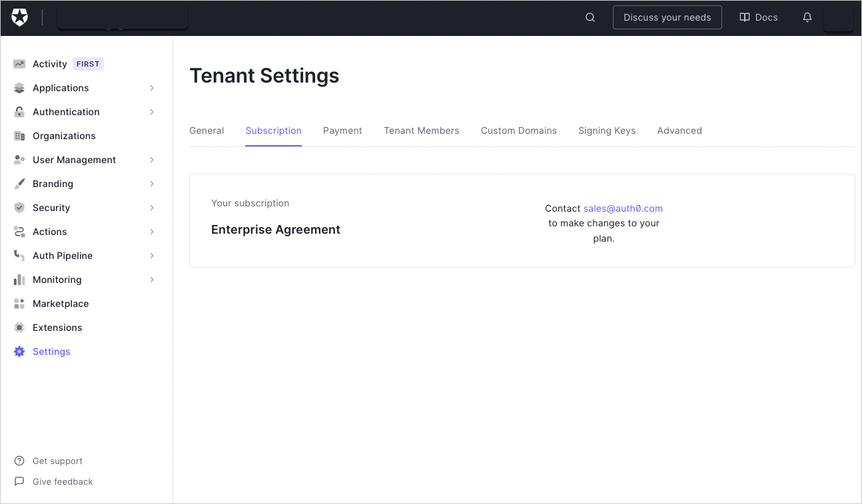
Task: Open the notifications bell
Action: (807, 17)
